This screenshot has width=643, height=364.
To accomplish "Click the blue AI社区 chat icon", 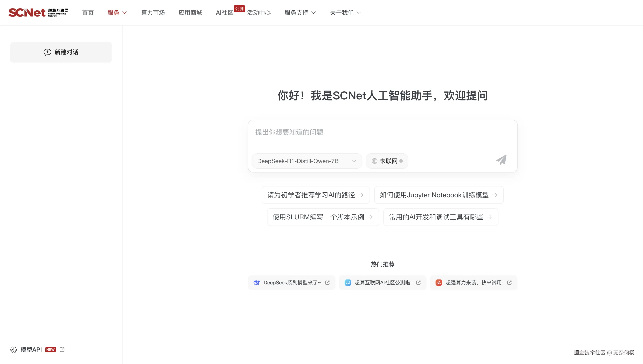I will click(348, 282).
